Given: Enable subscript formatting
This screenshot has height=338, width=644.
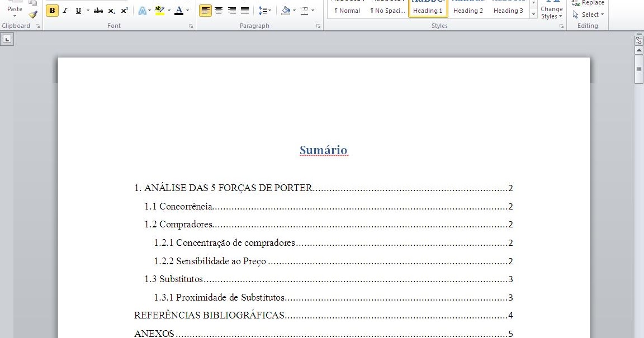Looking at the screenshot, I should 111,10.
